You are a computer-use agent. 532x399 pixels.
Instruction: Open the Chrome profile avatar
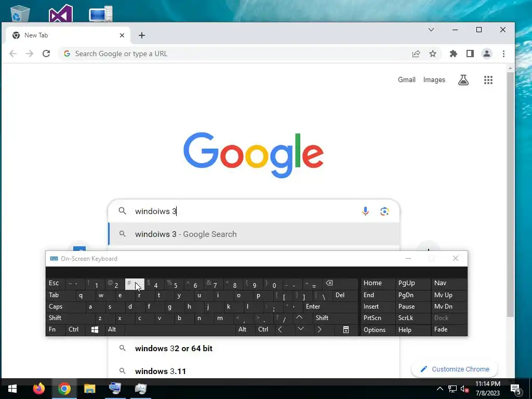(486, 54)
